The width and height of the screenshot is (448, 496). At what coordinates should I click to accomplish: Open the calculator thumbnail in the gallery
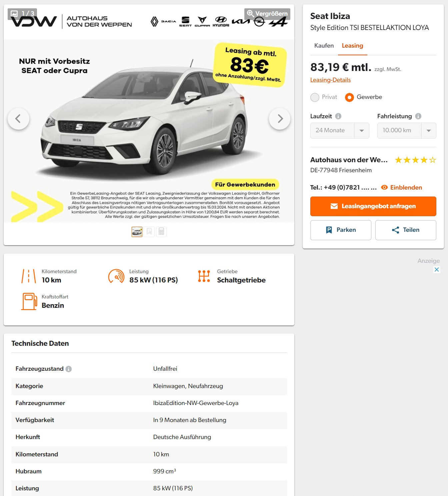(161, 232)
